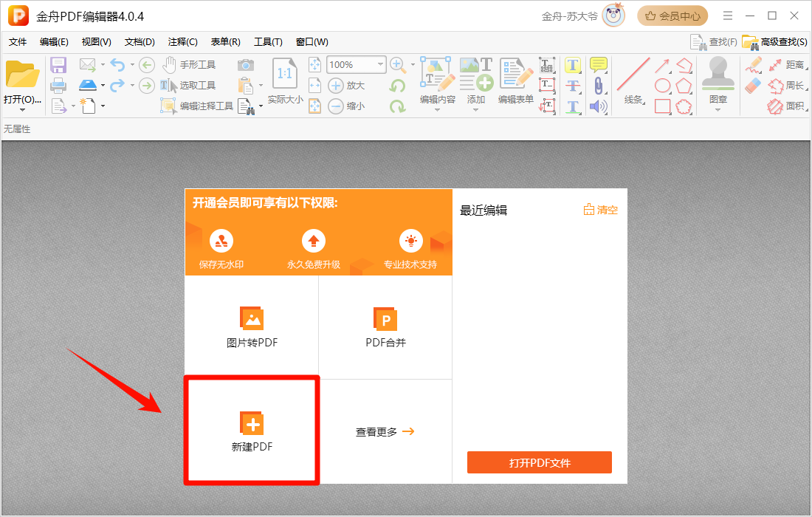
Task: Open the 100% zoom level dropdown
Action: [381, 65]
